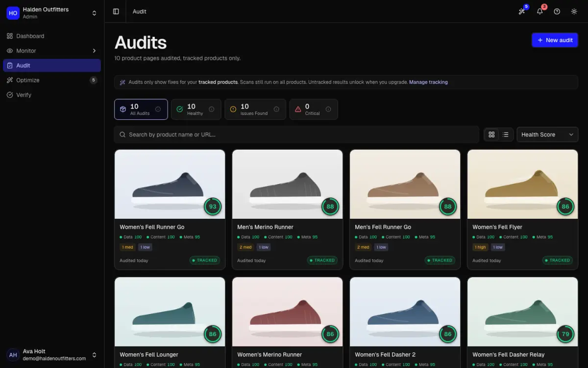Image resolution: width=588 pixels, height=368 pixels.
Task: Toggle the sidebar panel icon
Action: tap(116, 11)
